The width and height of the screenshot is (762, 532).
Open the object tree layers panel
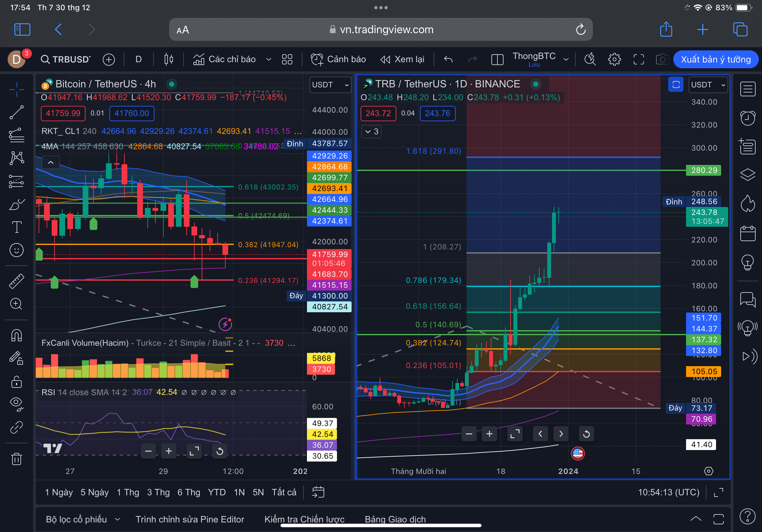747,174
